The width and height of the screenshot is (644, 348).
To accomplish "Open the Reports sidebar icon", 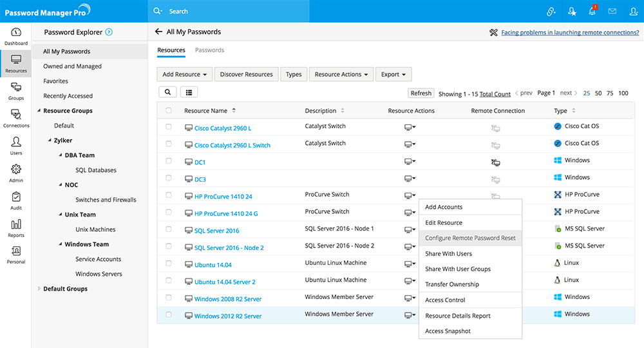I will (15, 227).
